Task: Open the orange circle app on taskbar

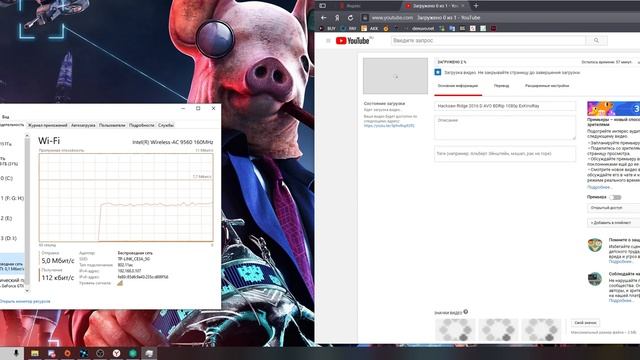Action: pyautogui.click(x=67, y=353)
